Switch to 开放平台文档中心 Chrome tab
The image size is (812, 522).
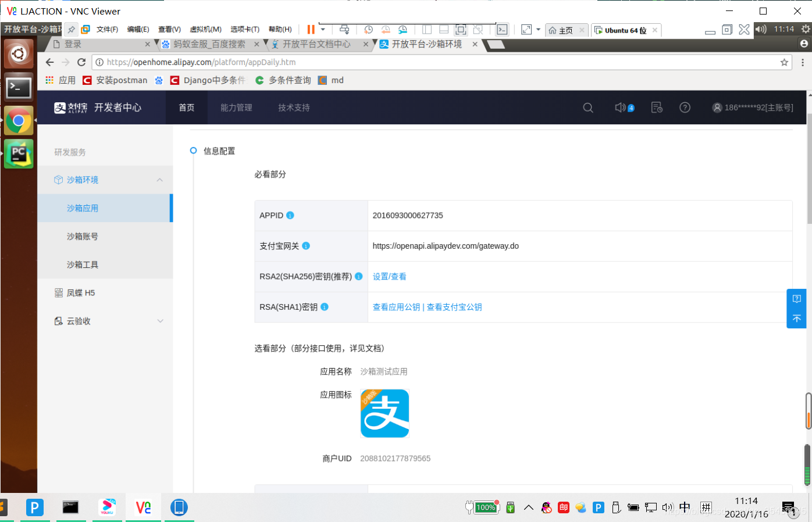click(316, 44)
